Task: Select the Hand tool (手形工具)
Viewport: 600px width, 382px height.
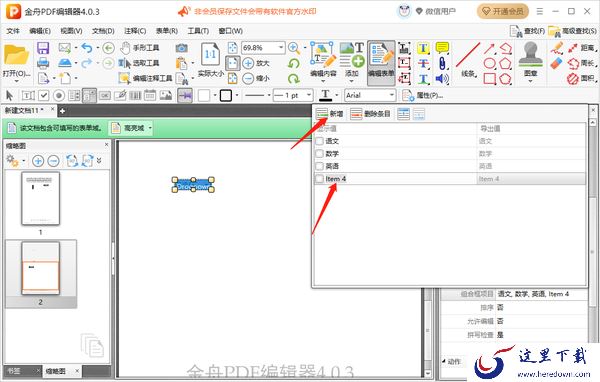Action: click(140, 48)
